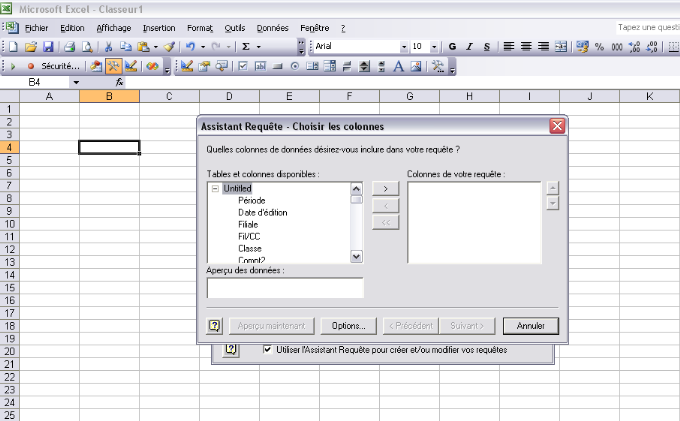Image resolution: width=680 pixels, height=421 pixels.
Task: Click the Save icon in the toolbar
Action: [x=47, y=47]
